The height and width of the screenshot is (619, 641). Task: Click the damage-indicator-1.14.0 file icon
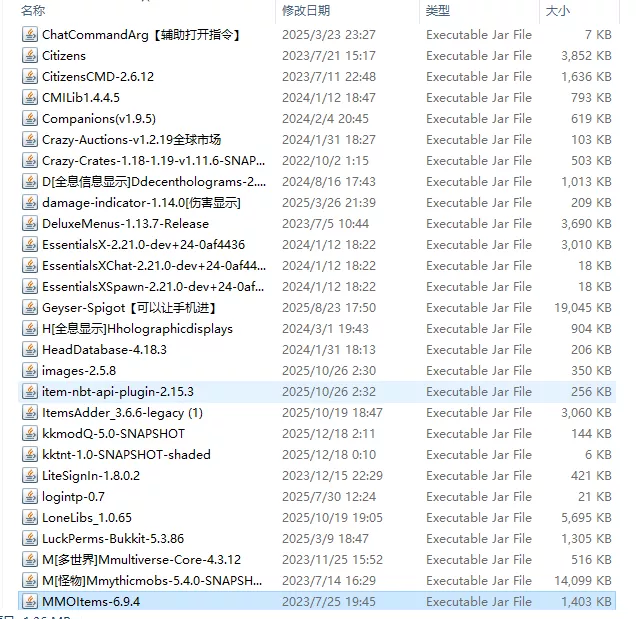tap(30, 203)
